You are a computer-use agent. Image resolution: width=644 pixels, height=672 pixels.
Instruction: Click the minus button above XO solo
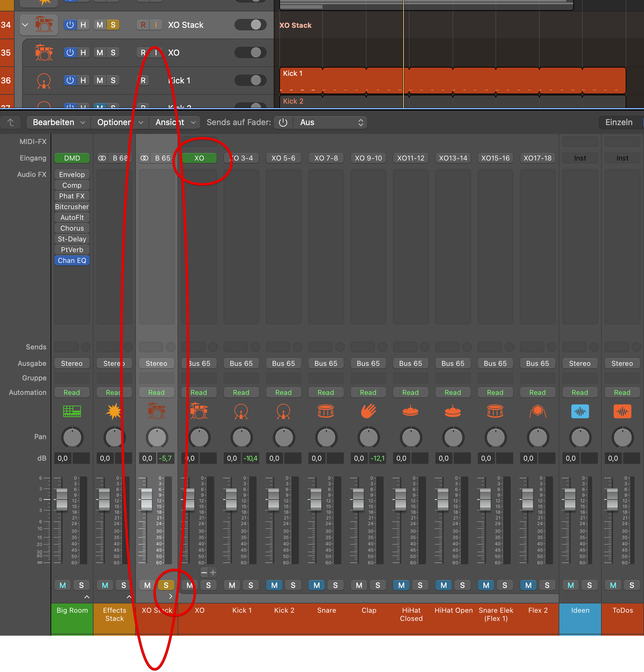pyautogui.click(x=204, y=572)
